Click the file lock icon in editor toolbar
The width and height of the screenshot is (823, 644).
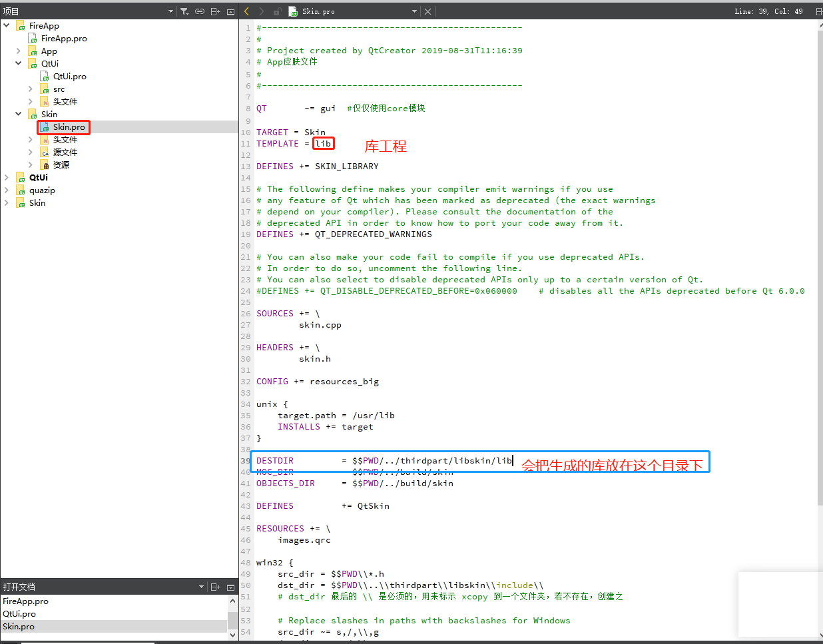point(278,11)
